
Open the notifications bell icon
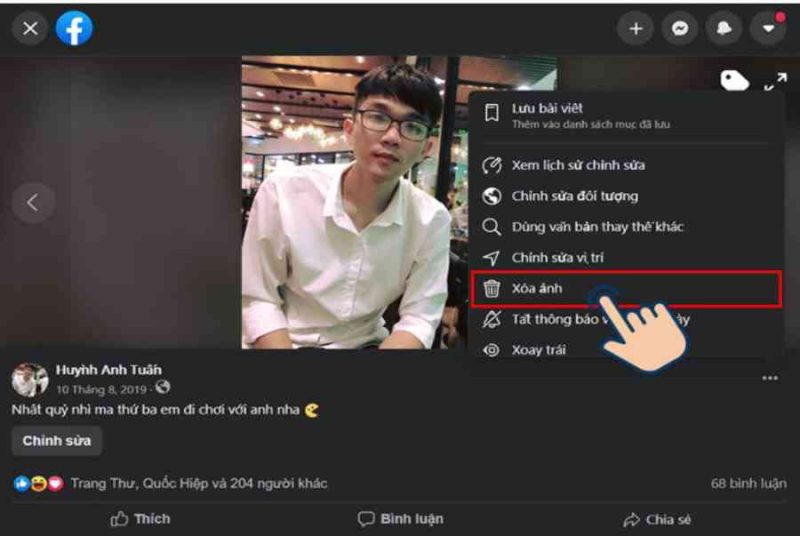pos(724,29)
